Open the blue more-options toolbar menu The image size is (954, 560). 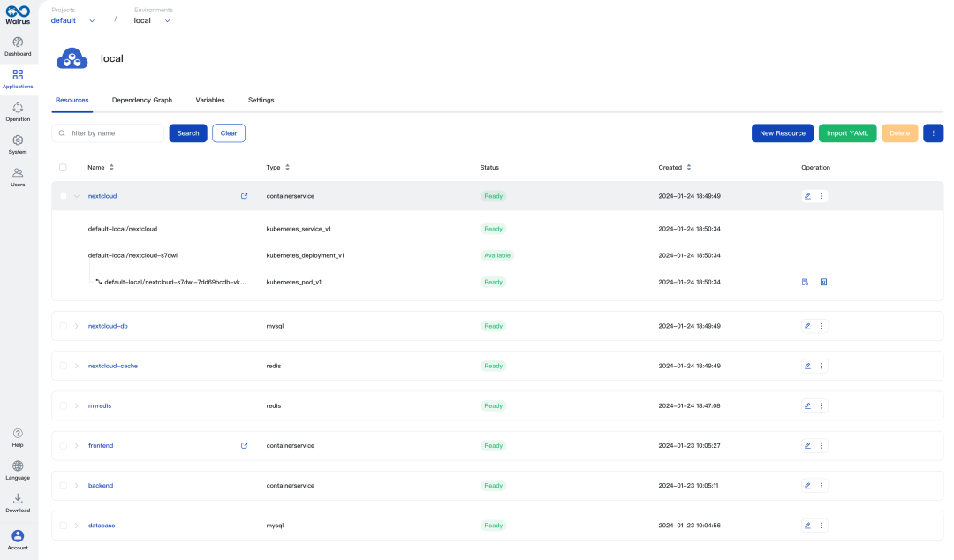(933, 133)
